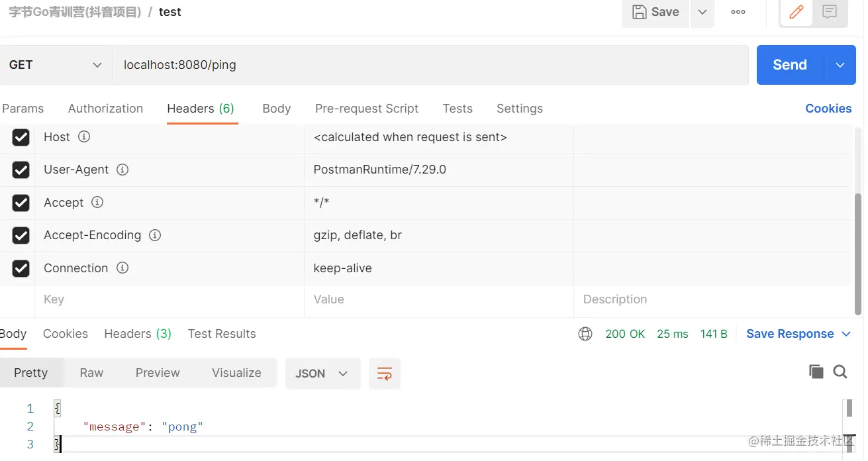Click the empty Description input field
This screenshot has height=461, width=868.
pyautogui.click(x=712, y=299)
